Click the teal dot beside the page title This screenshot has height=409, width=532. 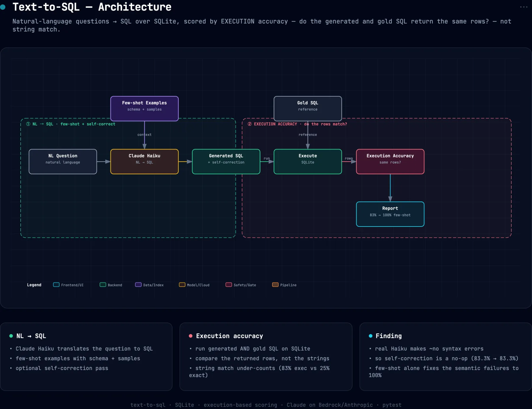[3, 7]
